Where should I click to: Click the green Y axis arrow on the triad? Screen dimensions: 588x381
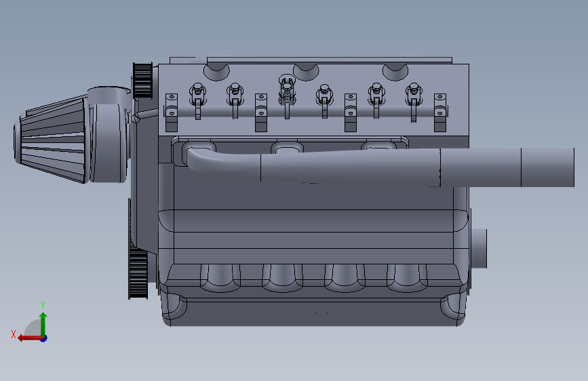pos(43,324)
